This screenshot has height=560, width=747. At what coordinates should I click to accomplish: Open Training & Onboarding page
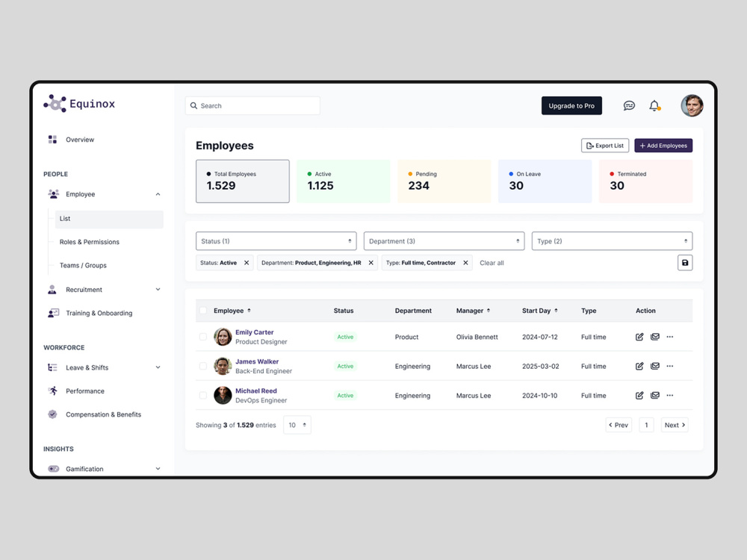pos(99,313)
